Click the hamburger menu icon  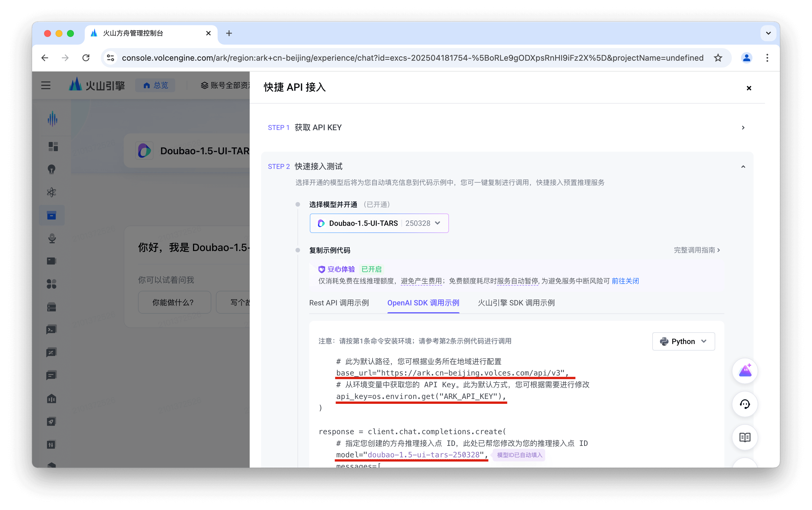[46, 85]
